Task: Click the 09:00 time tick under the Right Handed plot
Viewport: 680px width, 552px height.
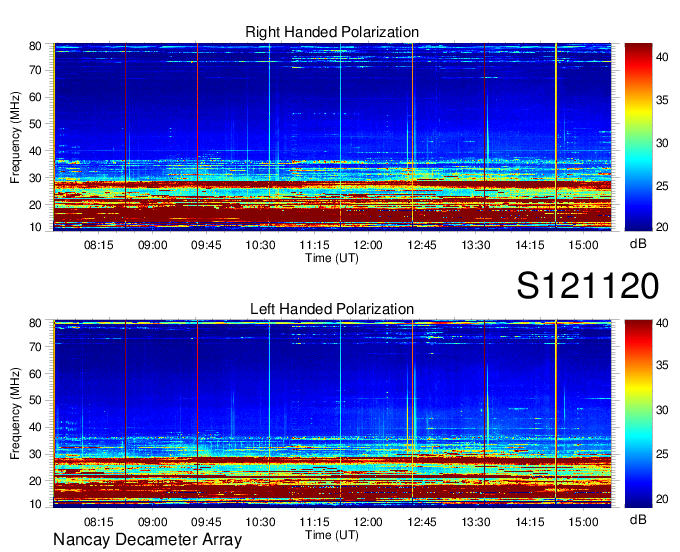Action: [x=153, y=245]
